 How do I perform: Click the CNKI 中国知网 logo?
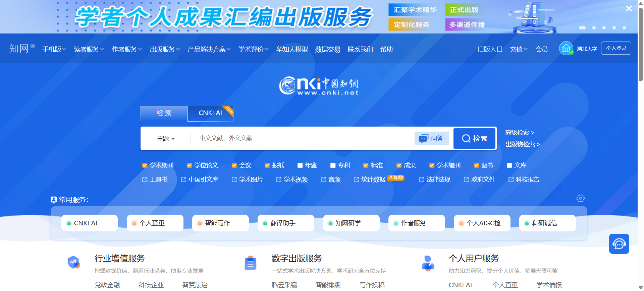(319, 86)
